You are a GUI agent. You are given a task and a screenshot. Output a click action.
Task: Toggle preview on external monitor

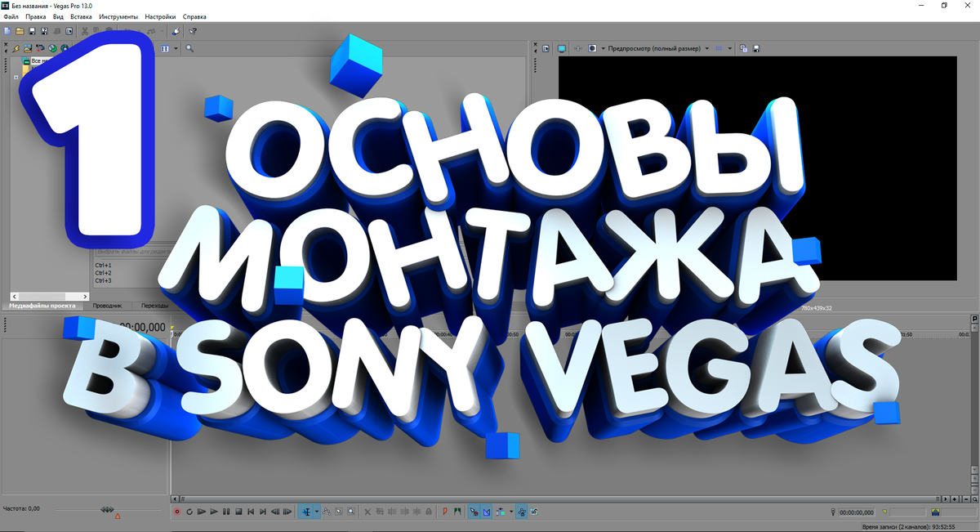pyautogui.click(x=561, y=49)
